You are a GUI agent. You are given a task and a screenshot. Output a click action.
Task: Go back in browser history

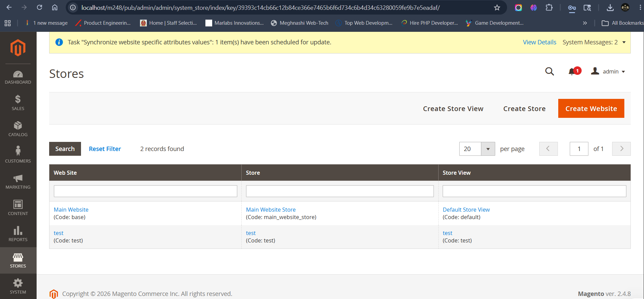pos(9,7)
